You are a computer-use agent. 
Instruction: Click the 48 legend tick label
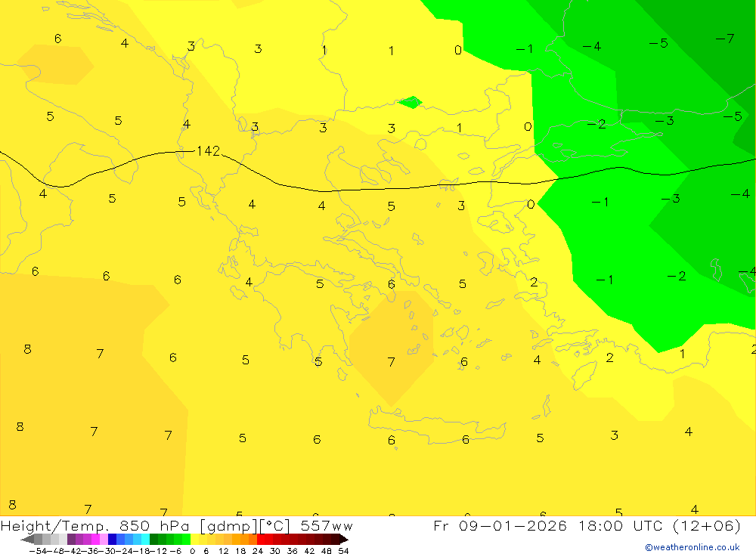[326, 551]
